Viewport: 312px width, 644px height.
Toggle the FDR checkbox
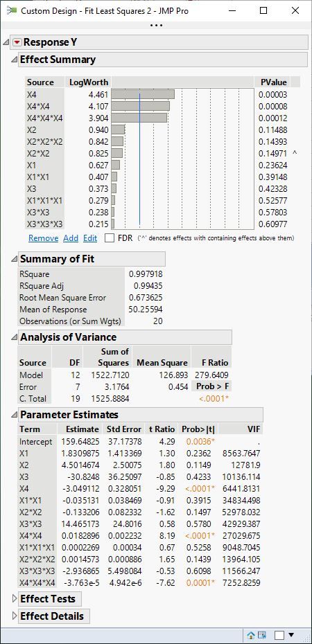coord(110,238)
